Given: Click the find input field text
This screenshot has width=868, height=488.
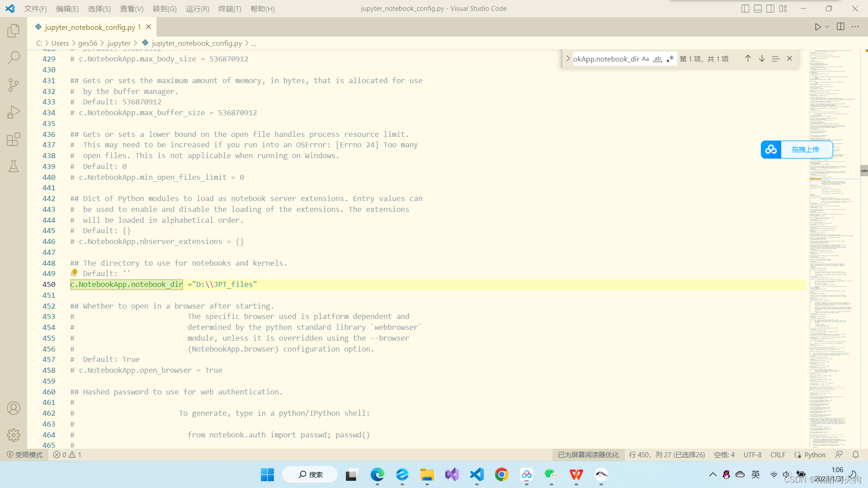Looking at the screenshot, I should click(x=605, y=59).
